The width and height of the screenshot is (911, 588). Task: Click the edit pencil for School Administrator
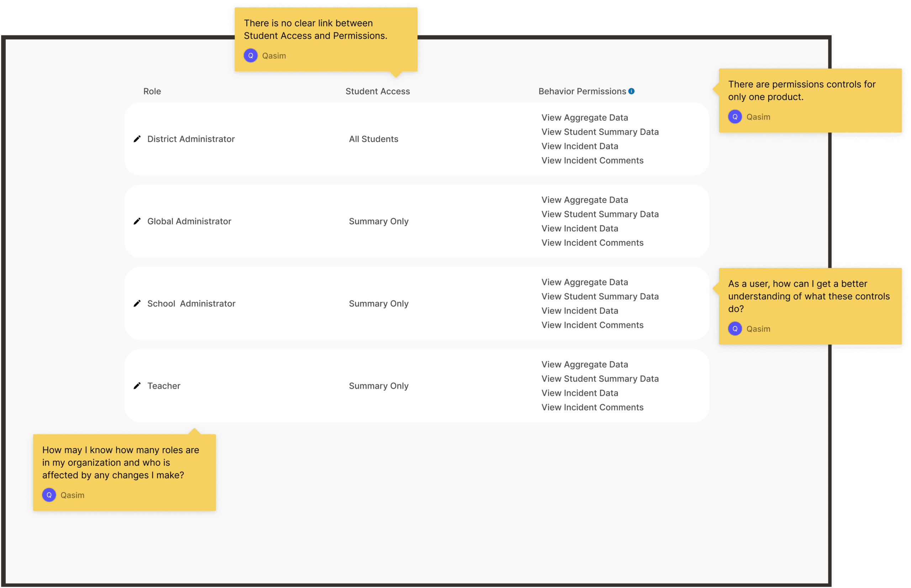(137, 304)
